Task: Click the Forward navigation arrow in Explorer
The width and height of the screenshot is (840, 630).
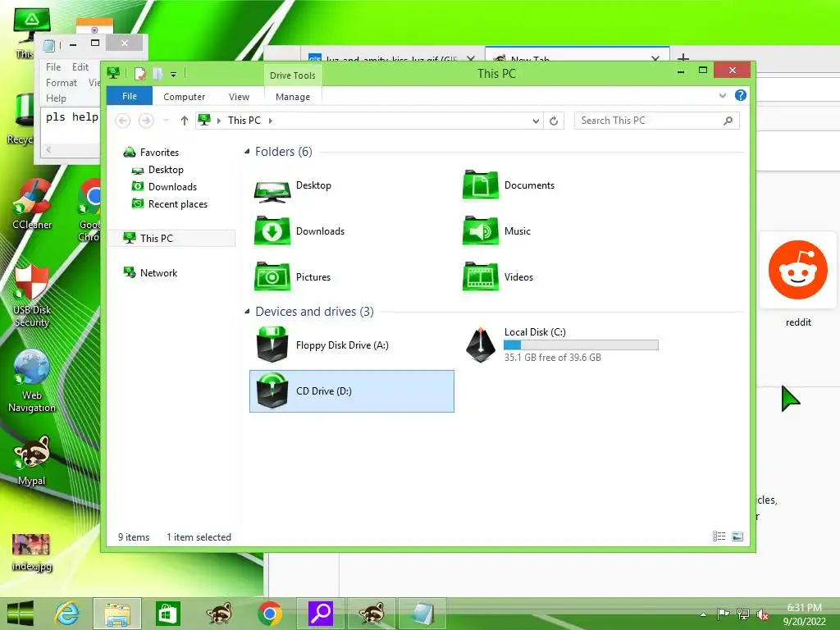Action: point(146,121)
